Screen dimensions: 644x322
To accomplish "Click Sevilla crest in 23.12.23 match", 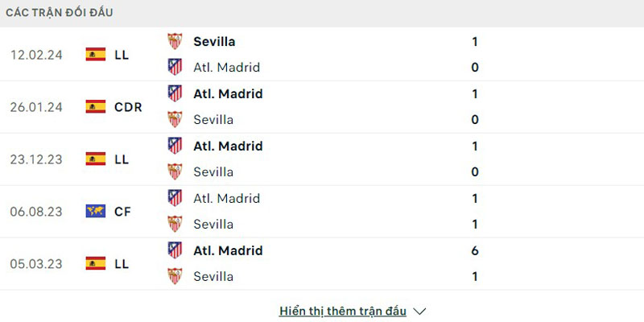I will click(175, 171).
